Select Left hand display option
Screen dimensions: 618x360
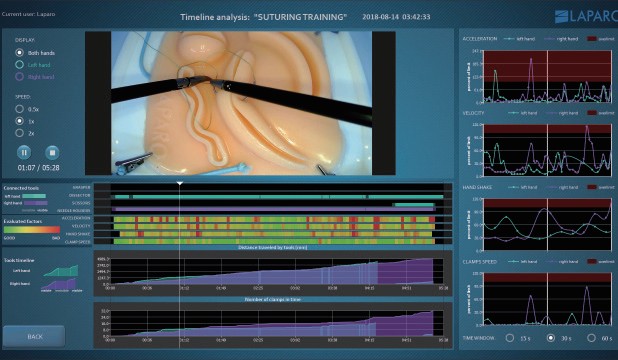(19, 64)
